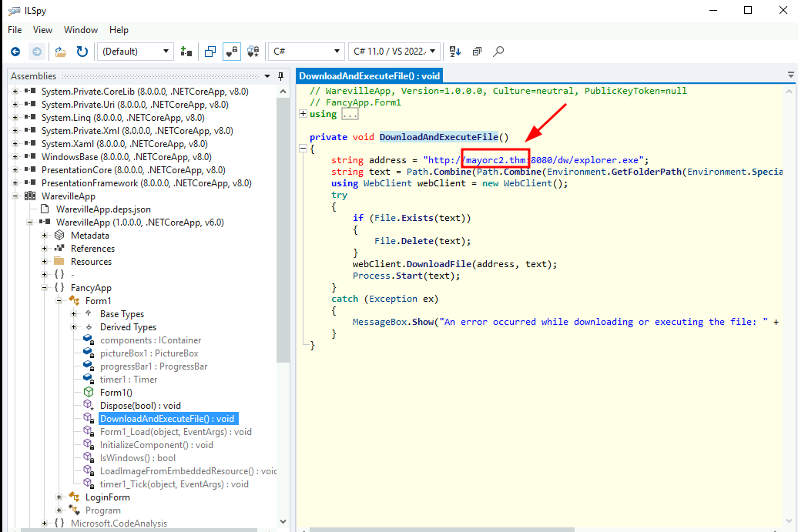
Task: Collapse the FancyApp namespace
Action: tap(45, 288)
